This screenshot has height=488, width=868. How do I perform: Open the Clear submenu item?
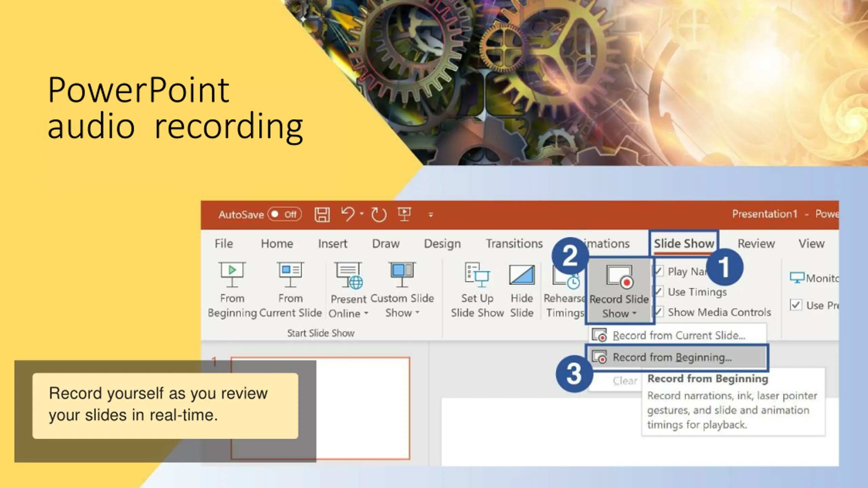625,381
